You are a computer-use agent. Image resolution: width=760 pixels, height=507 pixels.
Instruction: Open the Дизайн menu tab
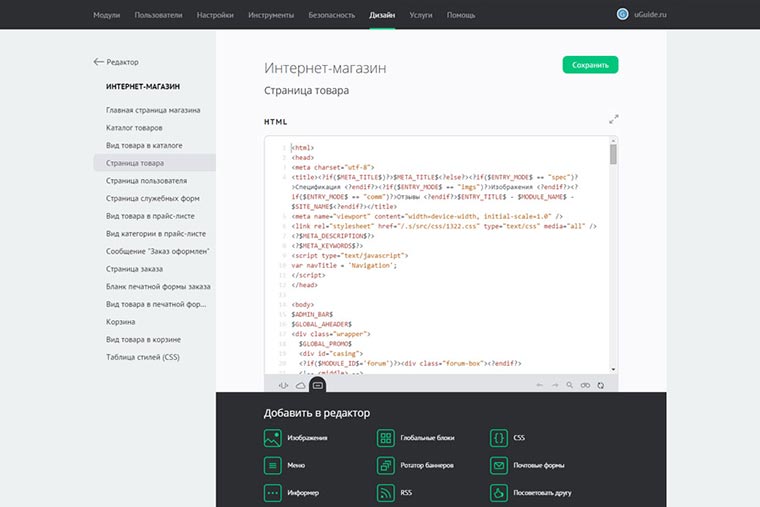pyautogui.click(x=382, y=15)
